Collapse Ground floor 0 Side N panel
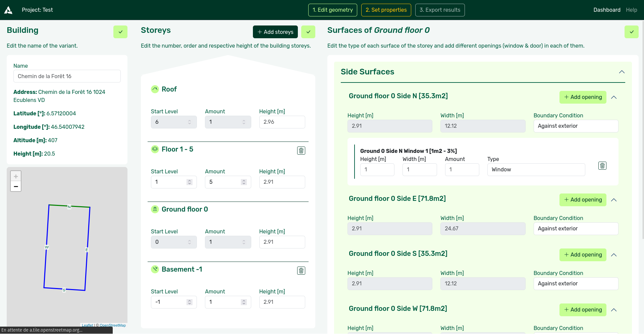644x334 pixels. click(614, 97)
